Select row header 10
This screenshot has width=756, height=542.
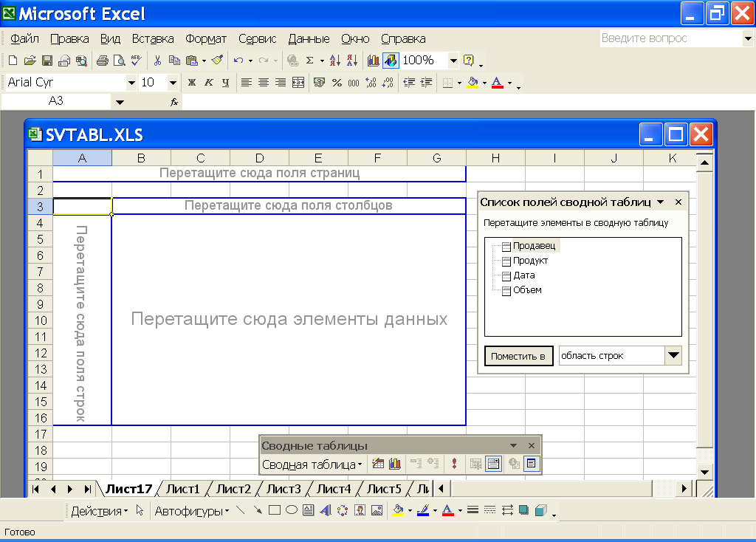(x=41, y=320)
